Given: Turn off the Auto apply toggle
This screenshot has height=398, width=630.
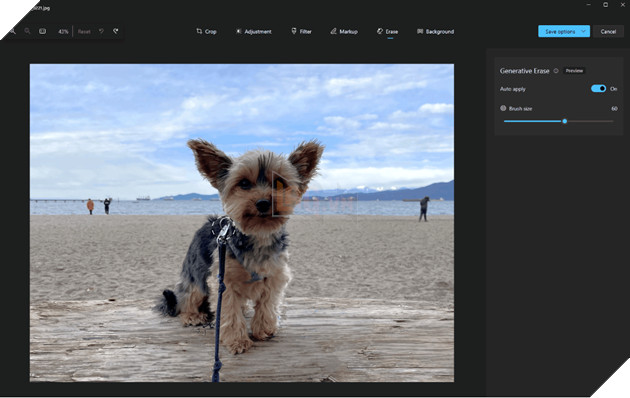Looking at the screenshot, I should (x=598, y=89).
